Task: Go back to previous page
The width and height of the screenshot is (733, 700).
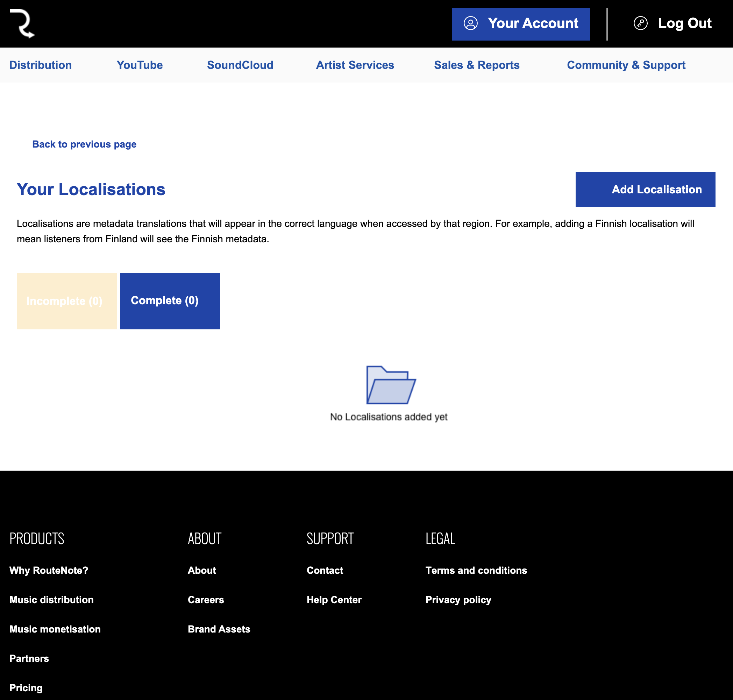Action: click(84, 144)
